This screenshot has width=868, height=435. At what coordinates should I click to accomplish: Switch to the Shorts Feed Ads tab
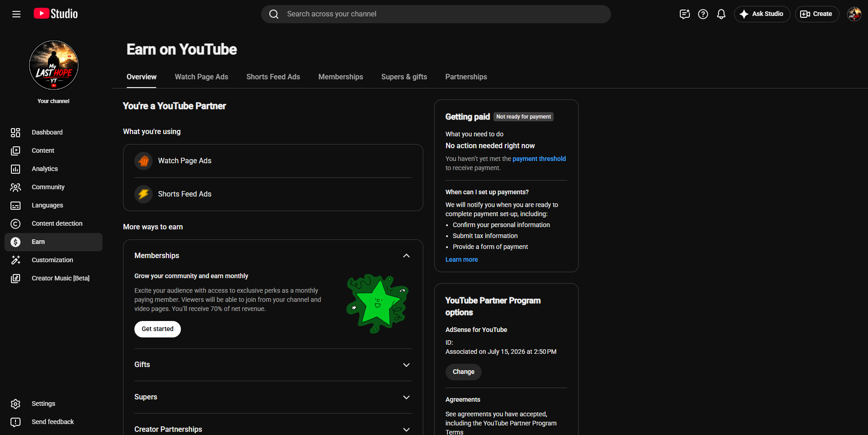pos(273,77)
